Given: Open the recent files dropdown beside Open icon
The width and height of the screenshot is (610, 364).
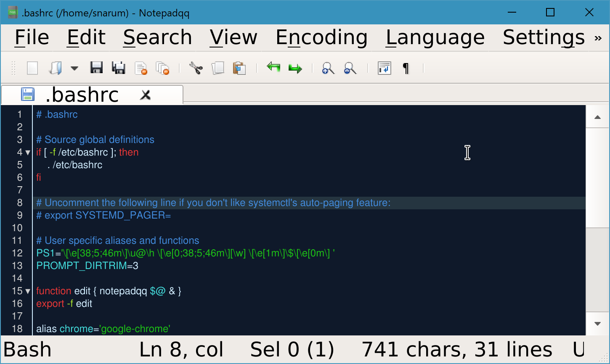Looking at the screenshot, I should pos(74,68).
